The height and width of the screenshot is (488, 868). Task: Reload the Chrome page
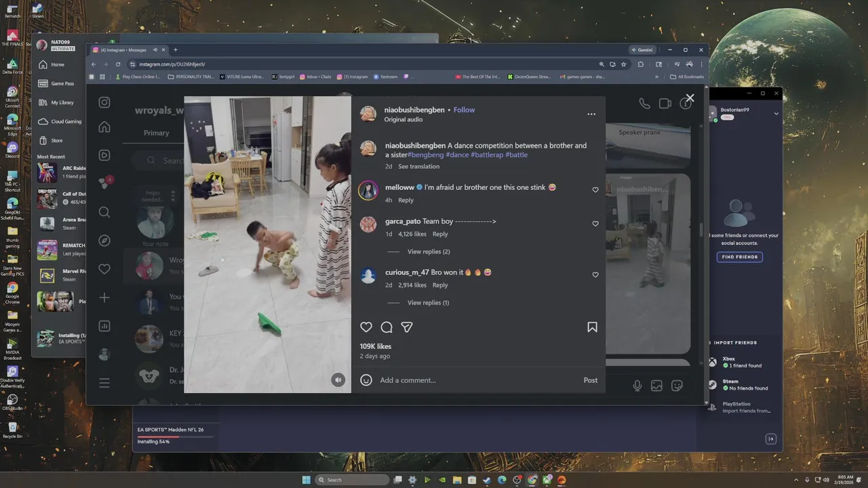(x=118, y=64)
